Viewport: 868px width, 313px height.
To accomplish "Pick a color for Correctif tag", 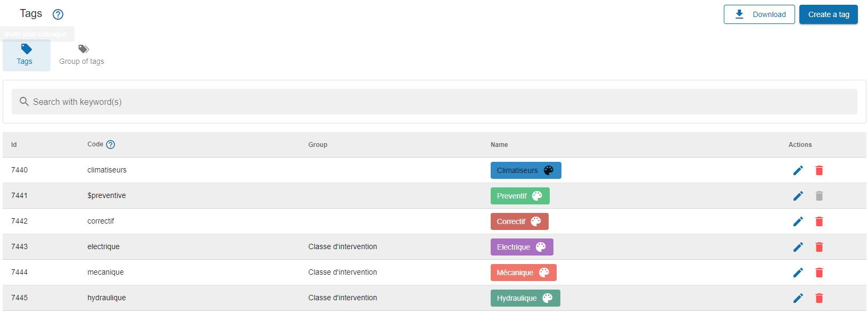I will coord(536,221).
